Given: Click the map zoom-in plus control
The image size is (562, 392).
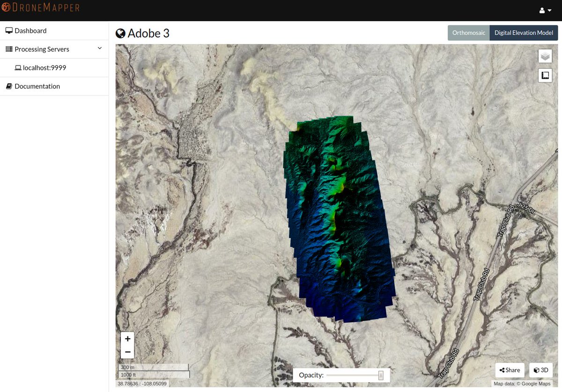Looking at the screenshot, I should 127,338.
